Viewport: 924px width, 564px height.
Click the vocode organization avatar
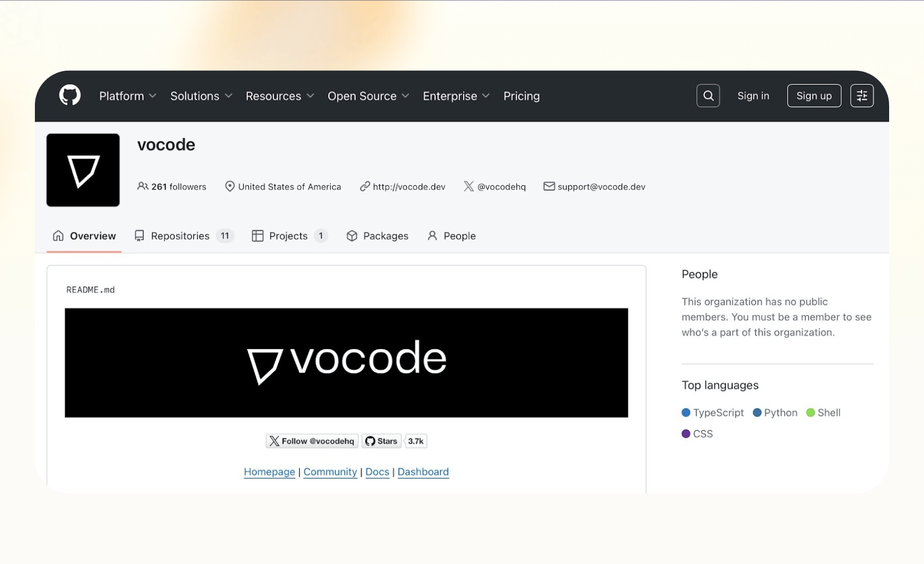(x=83, y=170)
